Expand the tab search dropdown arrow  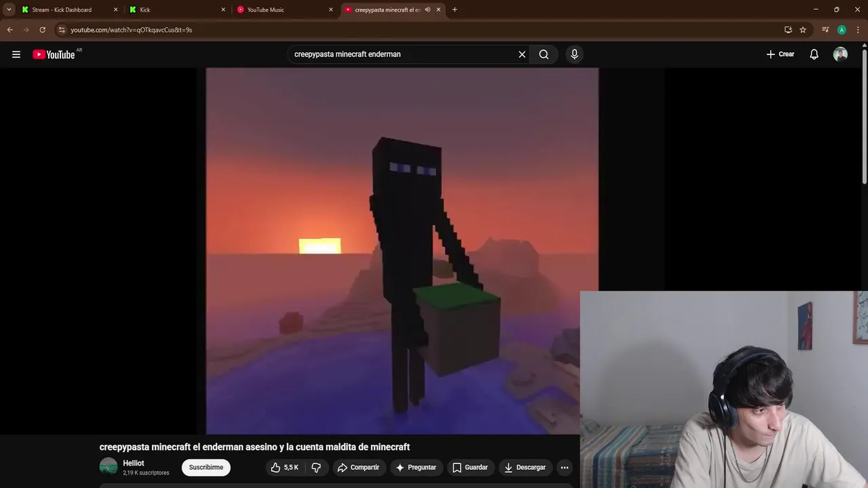click(9, 9)
